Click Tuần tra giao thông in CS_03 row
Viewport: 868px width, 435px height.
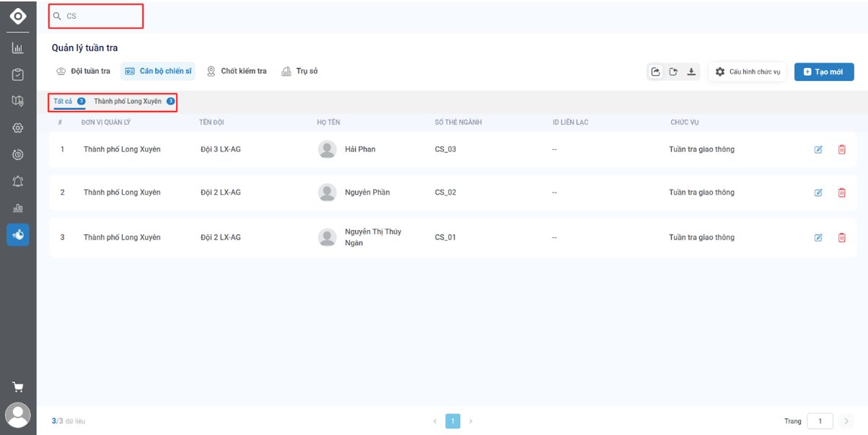tap(702, 149)
